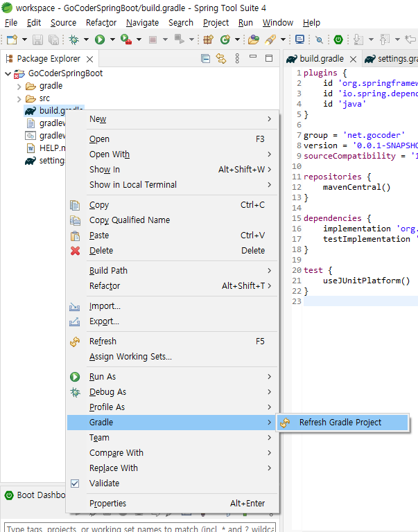Click the monitor console icon in toolbar
The height and width of the screenshot is (532, 418).
(299, 39)
